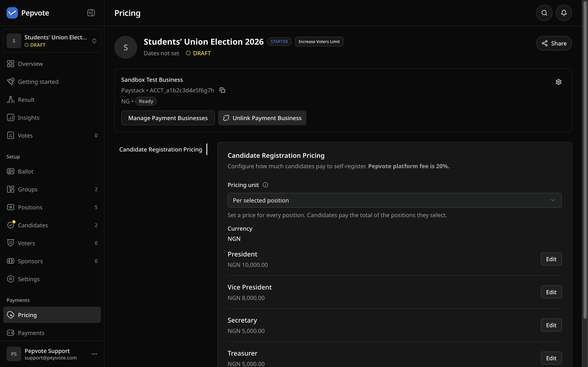Open the notifications bell
The width and height of the screenshot is (588, 367).
pyautogui.click(x=564, y=13)
